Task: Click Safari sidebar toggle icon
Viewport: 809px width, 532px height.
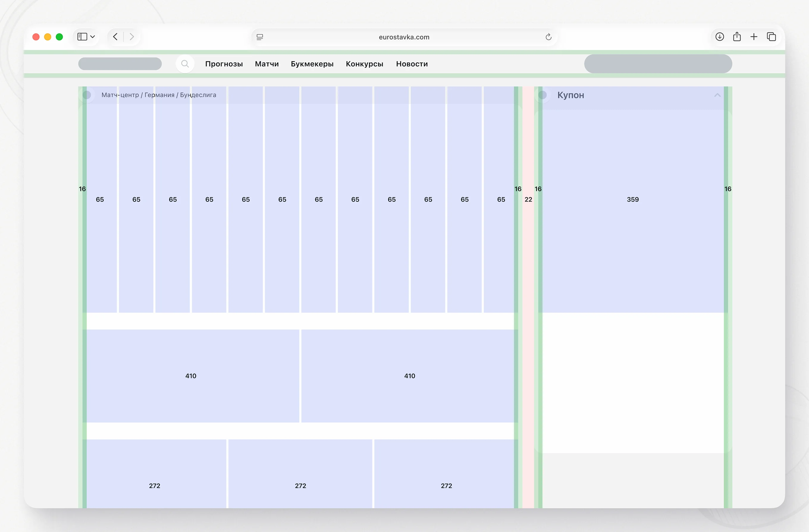Action: [x=82, y=37]
